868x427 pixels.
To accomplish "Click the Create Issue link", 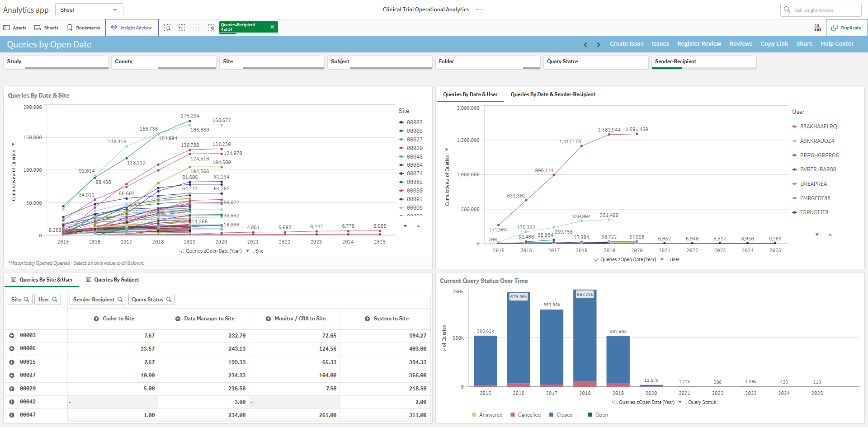I will coord(627,44).
